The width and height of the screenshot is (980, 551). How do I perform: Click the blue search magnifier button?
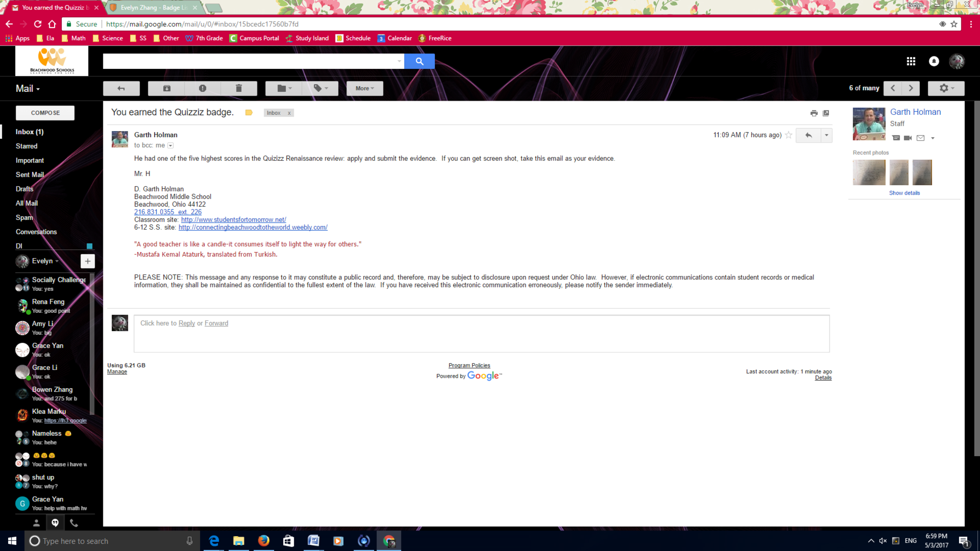coord(419,61)
